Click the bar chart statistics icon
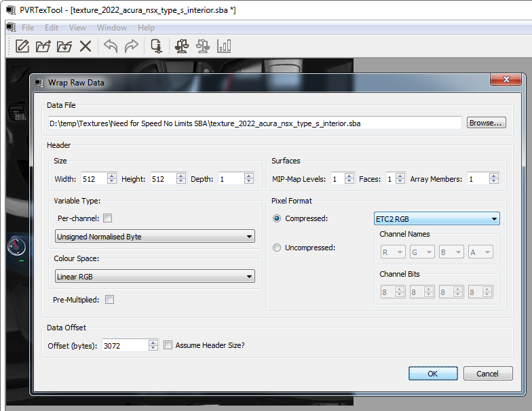 (x=224, y=46)
